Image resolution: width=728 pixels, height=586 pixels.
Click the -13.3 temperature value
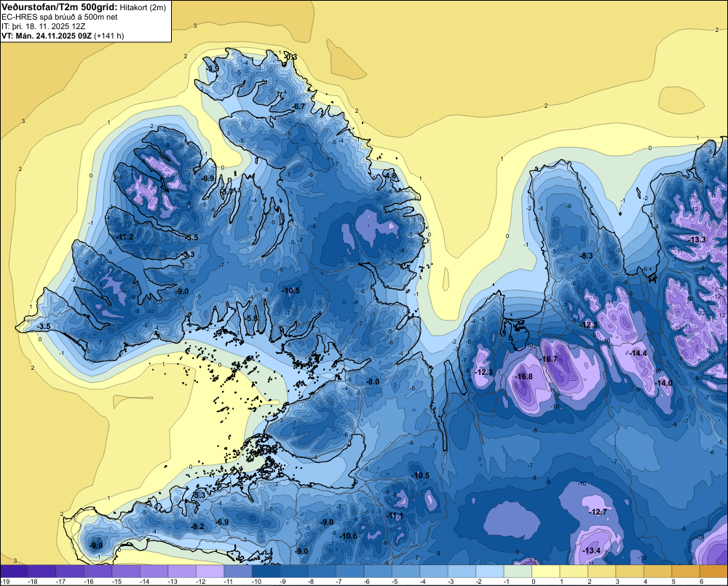[x=698, y=239]
